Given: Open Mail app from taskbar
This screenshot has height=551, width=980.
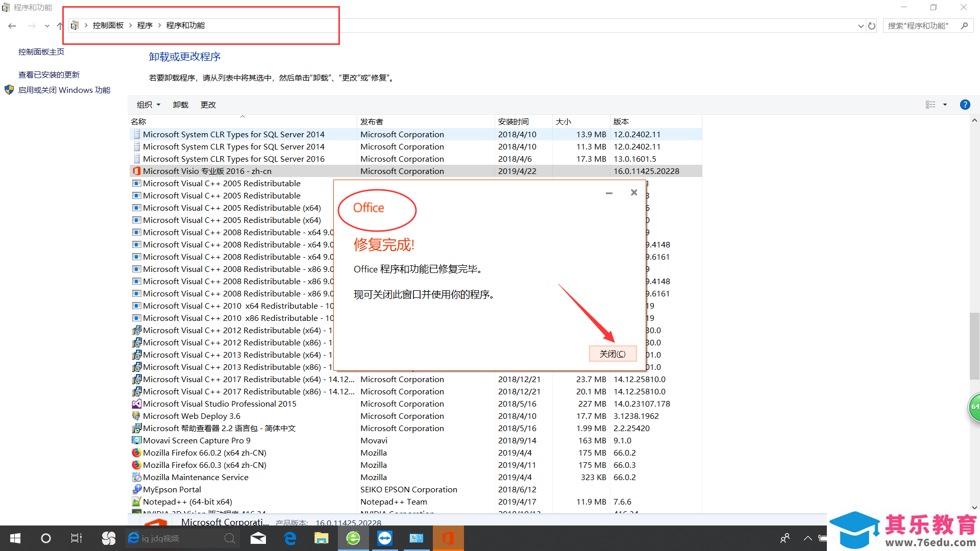Looking at the screenshot, I should (x=258, y=538).
